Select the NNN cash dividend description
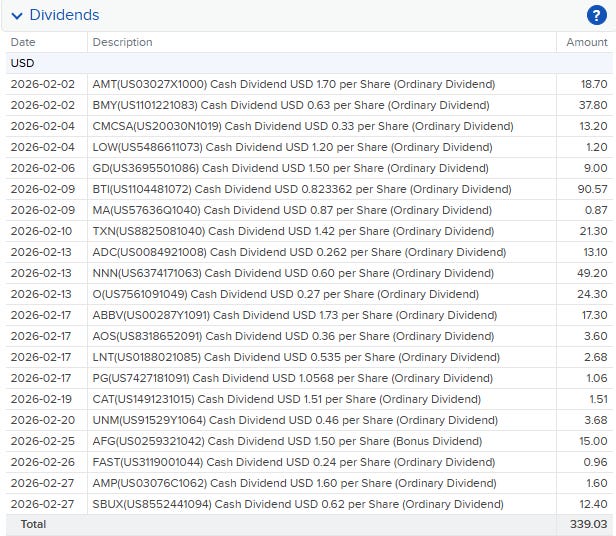This screenshot has height=536, width=616. click(293, 273)
